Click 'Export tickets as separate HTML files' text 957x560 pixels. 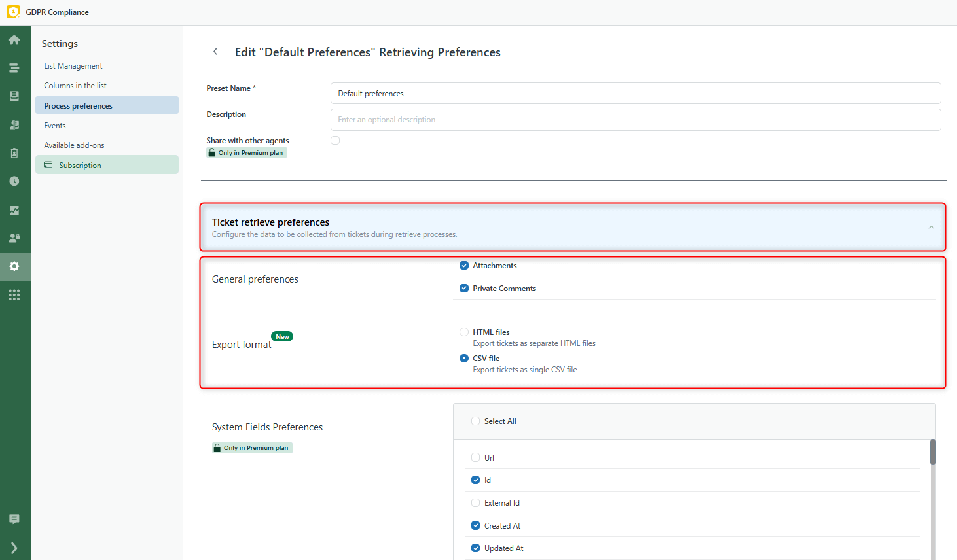tap(534, 343)
